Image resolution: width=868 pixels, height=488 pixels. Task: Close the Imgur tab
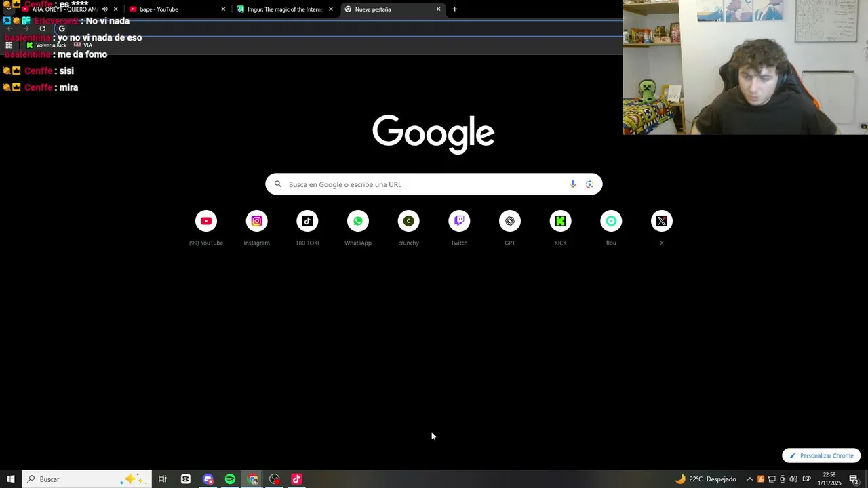331,9
